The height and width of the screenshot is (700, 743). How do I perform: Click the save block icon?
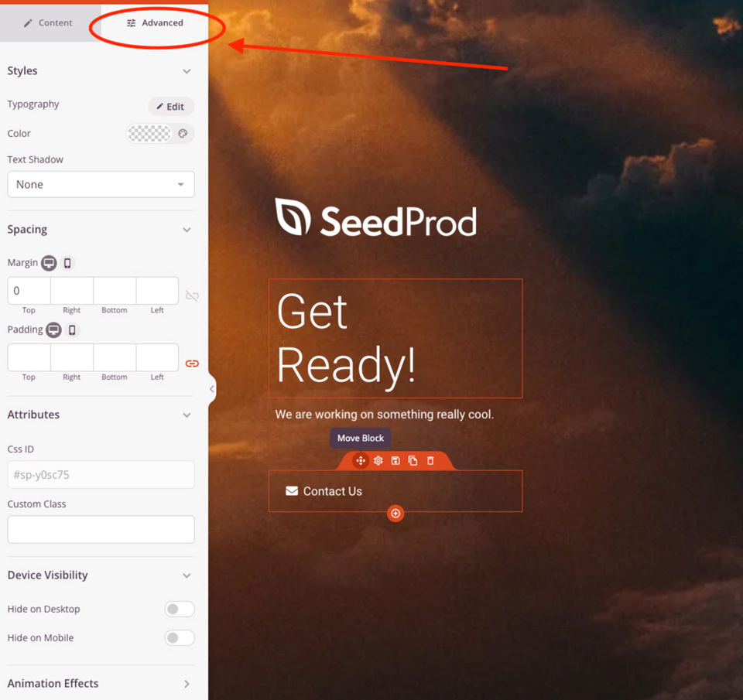395,460
